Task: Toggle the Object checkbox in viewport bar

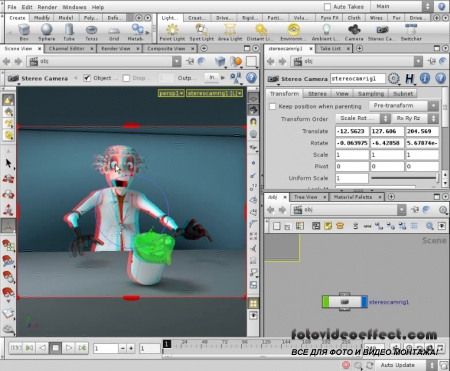Action: tap(87, 78)
